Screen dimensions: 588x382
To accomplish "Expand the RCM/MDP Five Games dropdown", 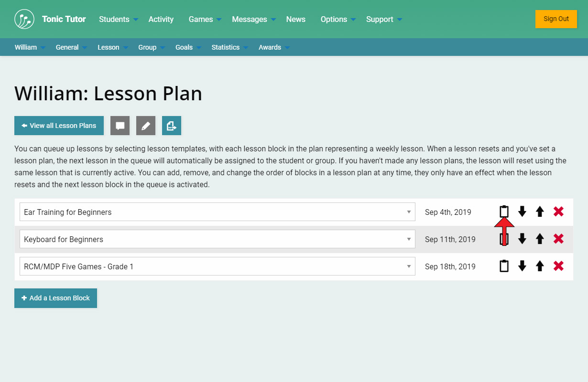I will (x=217, y=266).
